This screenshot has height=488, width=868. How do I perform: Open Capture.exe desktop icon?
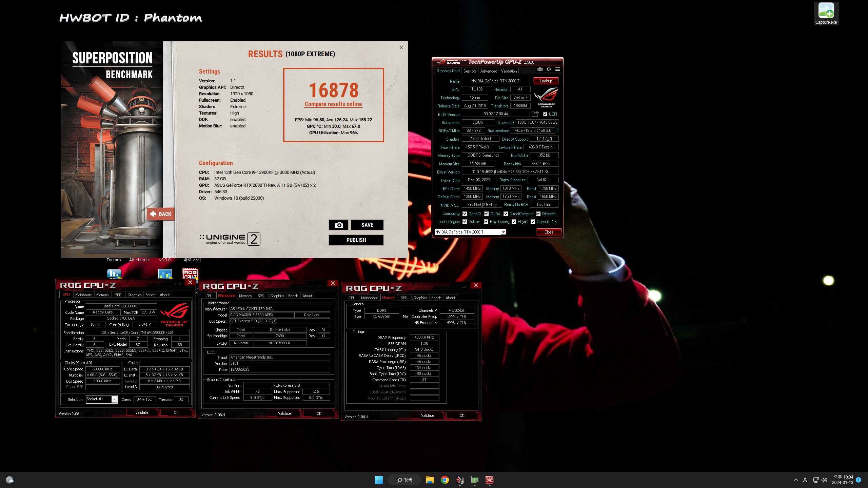[826, 14]
